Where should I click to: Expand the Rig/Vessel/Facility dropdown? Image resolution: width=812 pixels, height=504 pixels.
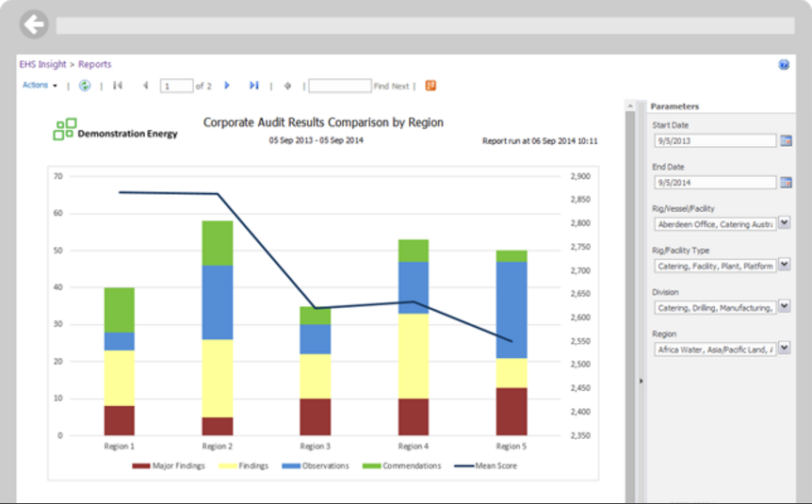pyautogui.click(x=785, y=222)
